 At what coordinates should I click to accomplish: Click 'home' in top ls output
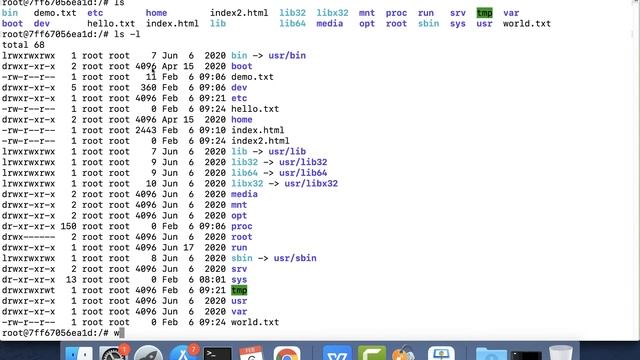[x=156, y=13]
